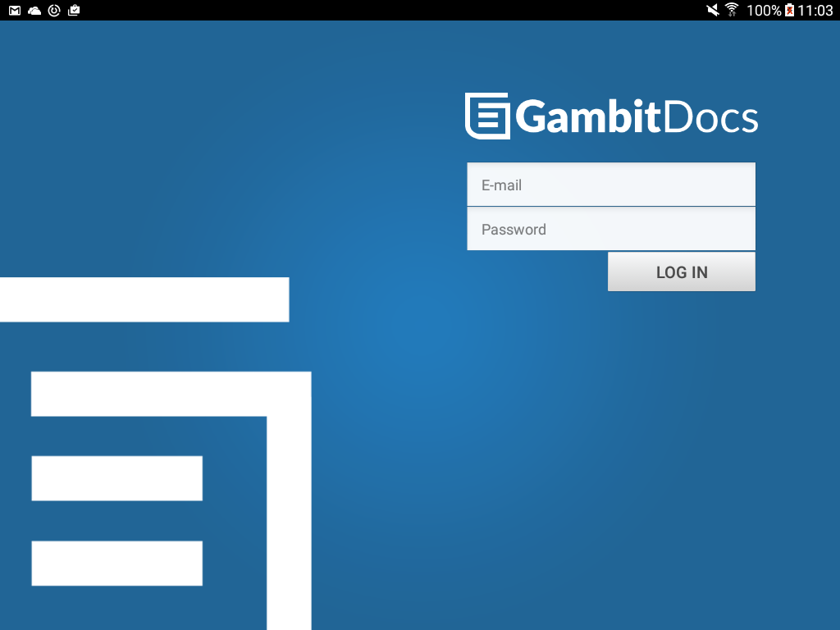
Task: Tap the GambitDocs wordmark text
Action: pyautogui.click(x=637, y=116)
